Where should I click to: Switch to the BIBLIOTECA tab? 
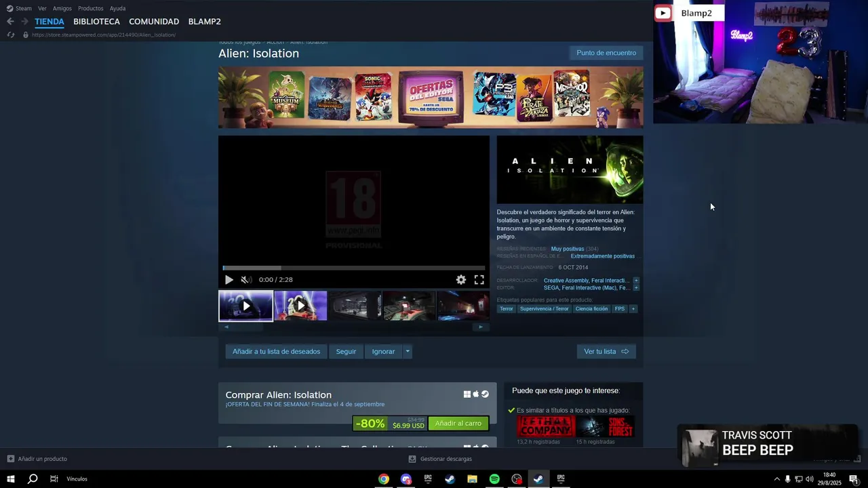(96, 22)
